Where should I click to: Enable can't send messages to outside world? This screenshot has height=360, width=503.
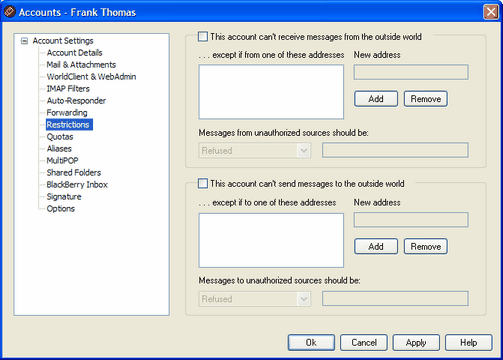(203, 184)
